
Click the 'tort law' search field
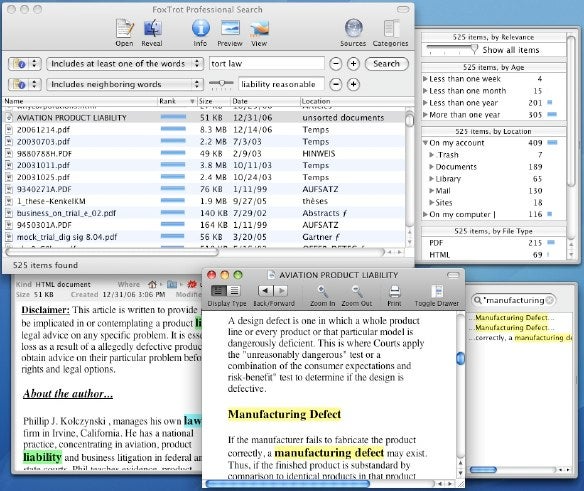[x=267, y=64]
